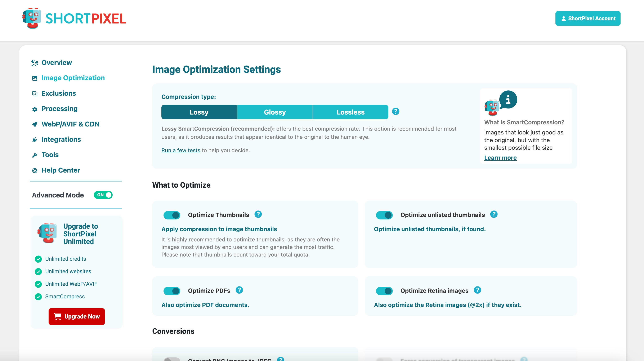Click Upgrade to ShortPixel Unlimited heading
644x361 pixels.
[80, 234]
